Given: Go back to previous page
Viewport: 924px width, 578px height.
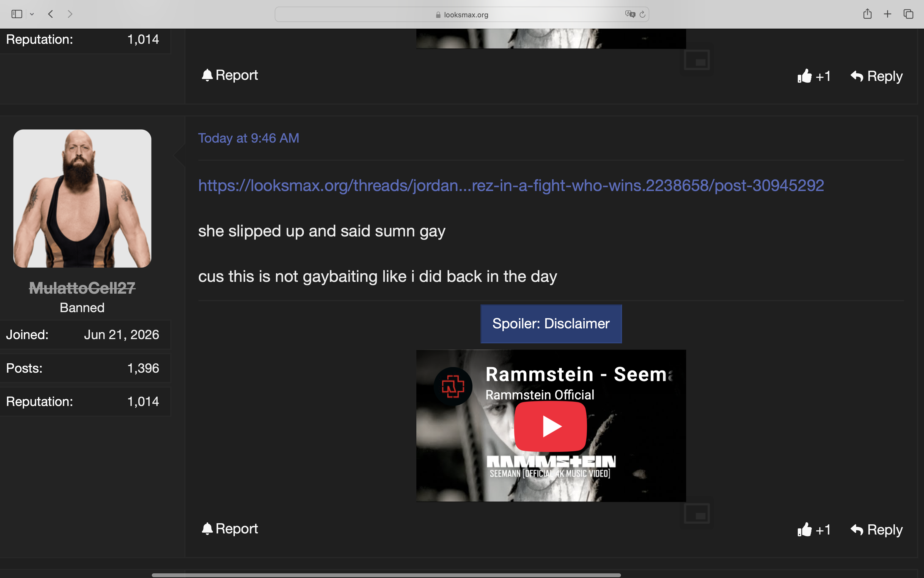Looking at the screenshot, I should click(x=50, y=14).
